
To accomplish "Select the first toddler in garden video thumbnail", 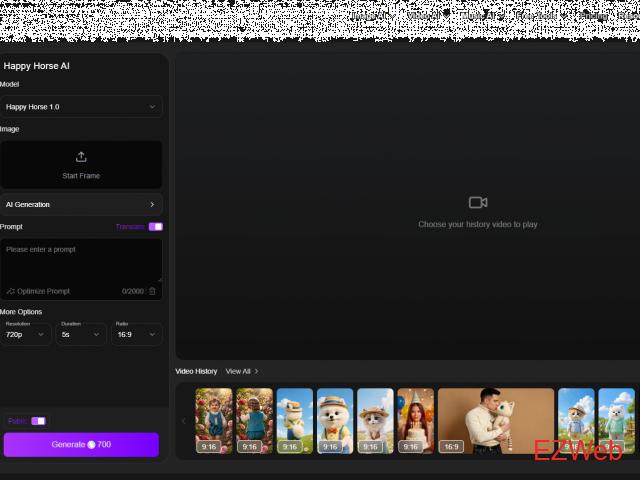I will click(213, 420).
